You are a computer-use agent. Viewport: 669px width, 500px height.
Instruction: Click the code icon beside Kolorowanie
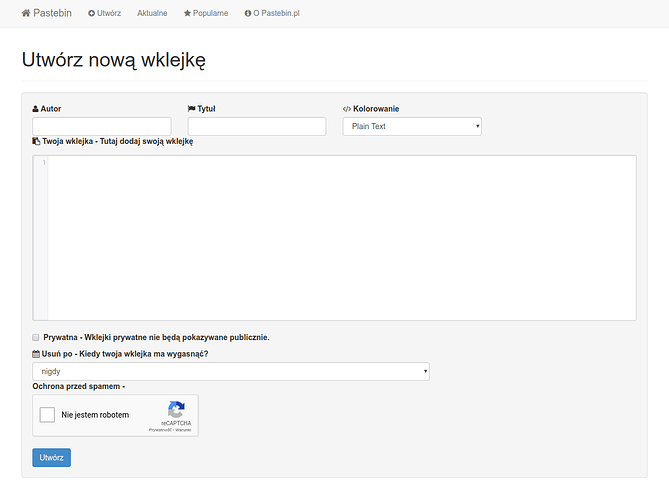(x=347, y=109)
